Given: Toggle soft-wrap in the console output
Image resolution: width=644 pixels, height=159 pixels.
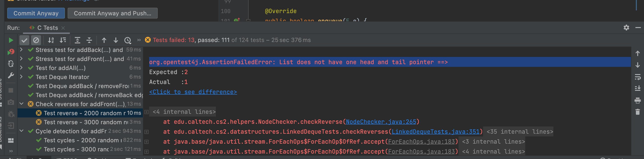Looking at the screenshot, I should (637, 77).
